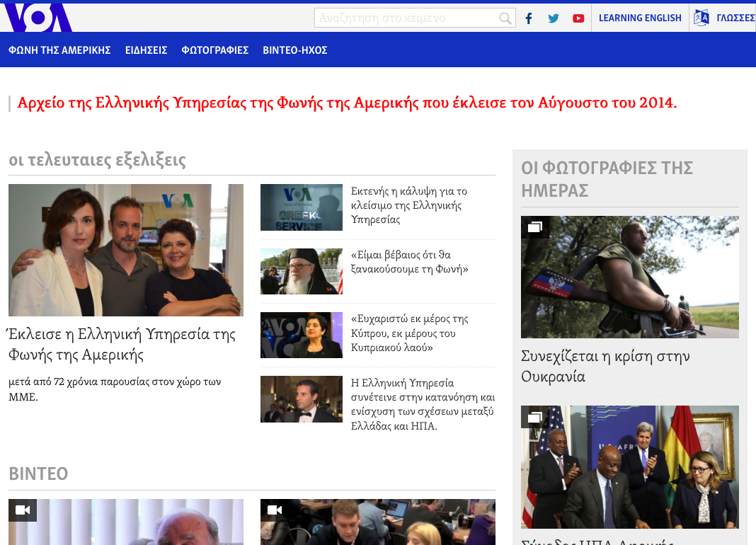
Task: Click the Learning English link
Action: coord(640,18)
